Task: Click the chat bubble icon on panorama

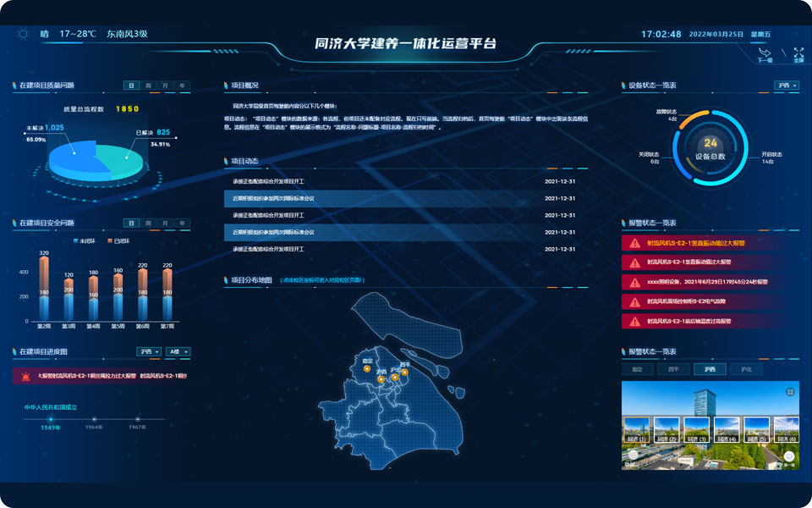Action: (788, 456)
